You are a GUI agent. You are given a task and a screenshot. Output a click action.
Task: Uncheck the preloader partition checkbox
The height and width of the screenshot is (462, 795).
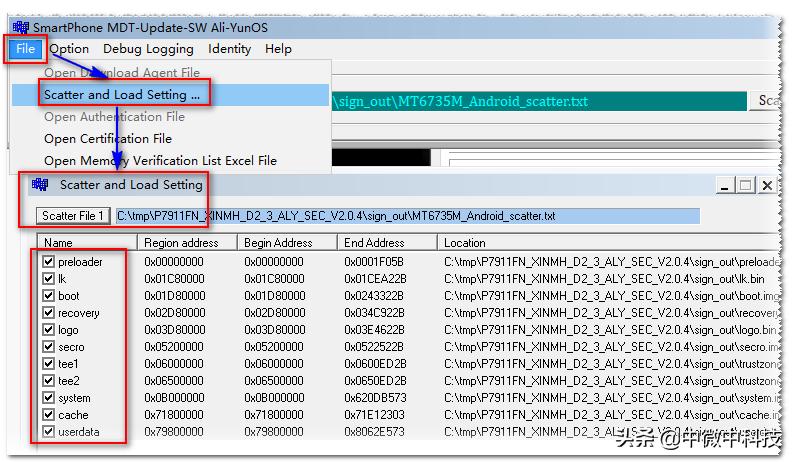point(49,262)
